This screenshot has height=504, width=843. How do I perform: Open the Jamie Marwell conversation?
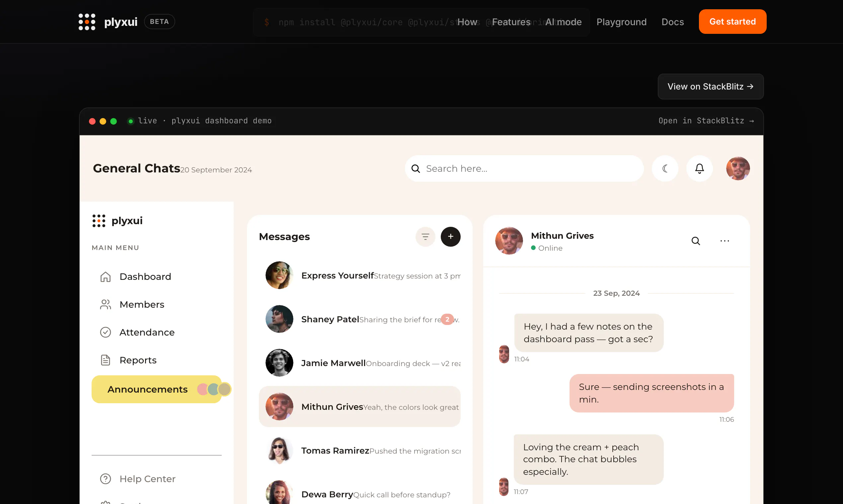pyautogui.click(x=360, y=363)
